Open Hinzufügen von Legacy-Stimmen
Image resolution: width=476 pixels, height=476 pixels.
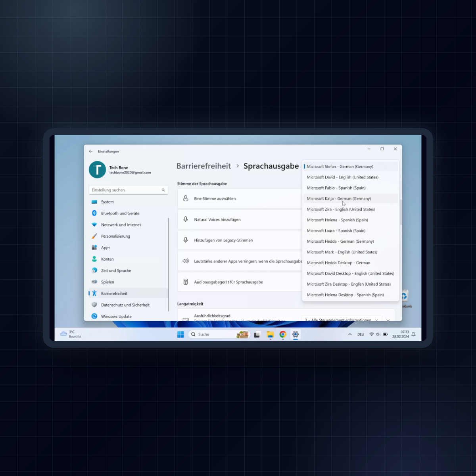(x=239, y=240)
